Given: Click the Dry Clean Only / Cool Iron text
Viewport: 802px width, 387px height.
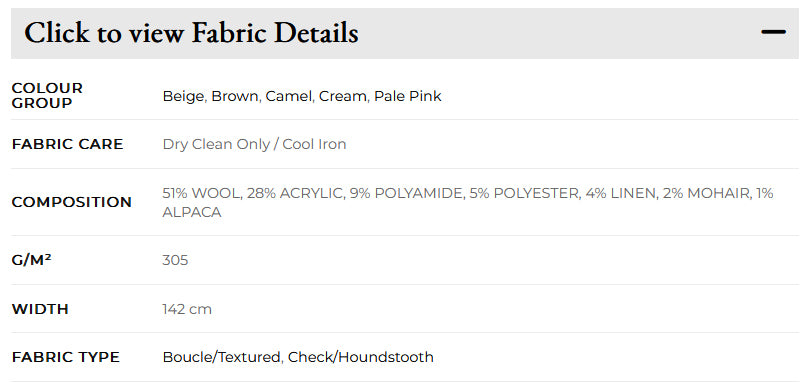Looking at the screenshot, I should 254,144.
